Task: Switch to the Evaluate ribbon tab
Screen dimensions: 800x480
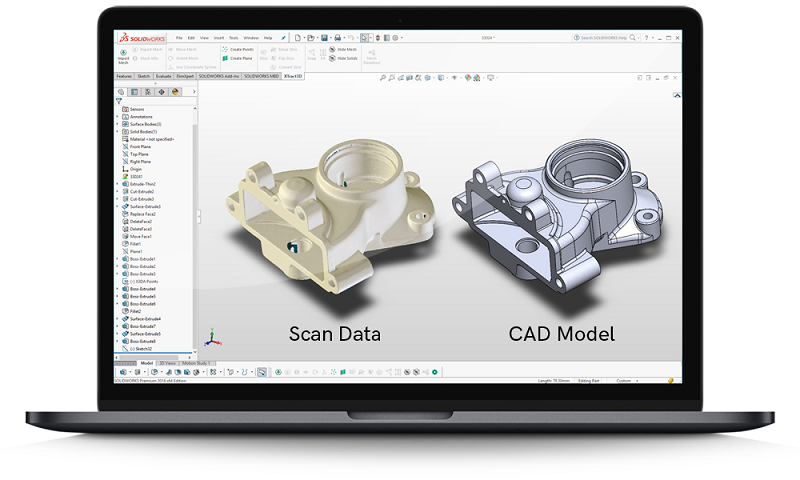Action: click(x=165, y=75)
